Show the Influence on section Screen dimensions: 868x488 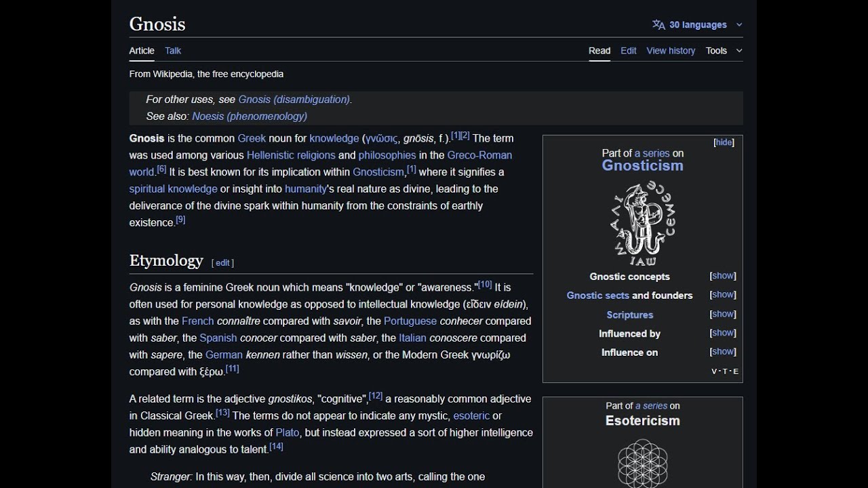coord(723,352)
